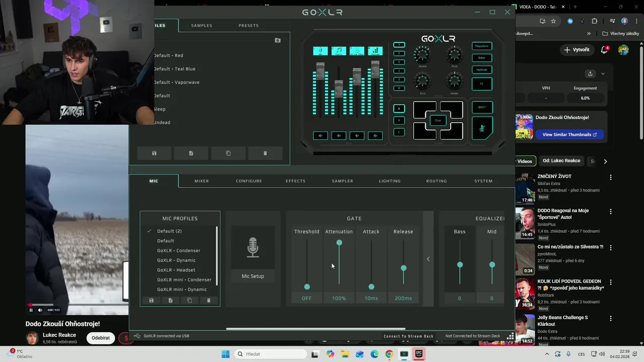The height and width of the screenshot is (362, 644).
Task: Open the LIGHTING tab
Action: pyautogui.click(x=390, y=181)
